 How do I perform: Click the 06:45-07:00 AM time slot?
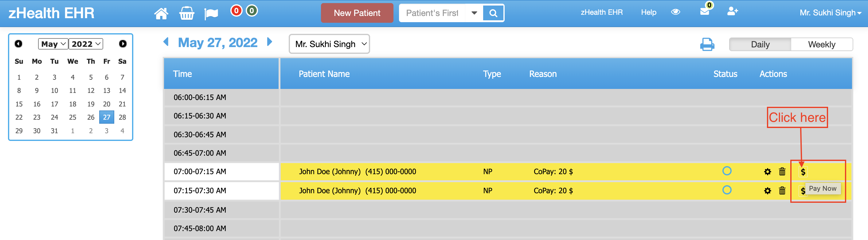coord(221,153)
